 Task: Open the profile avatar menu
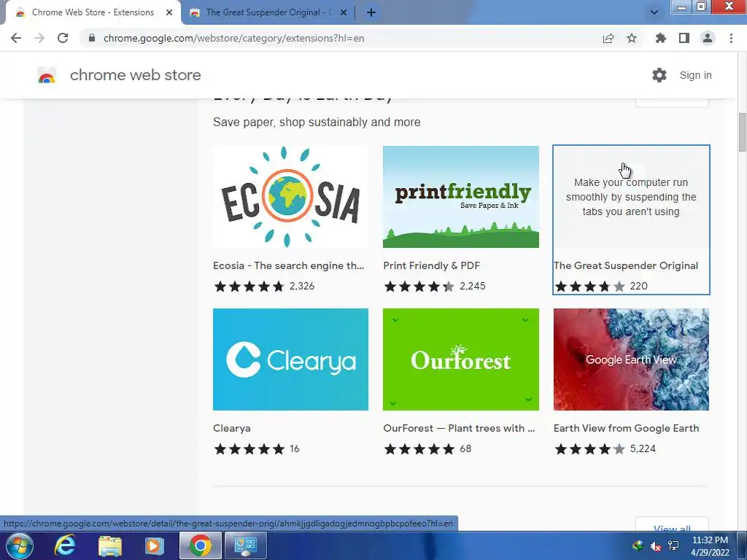click(x=708, y=38)
